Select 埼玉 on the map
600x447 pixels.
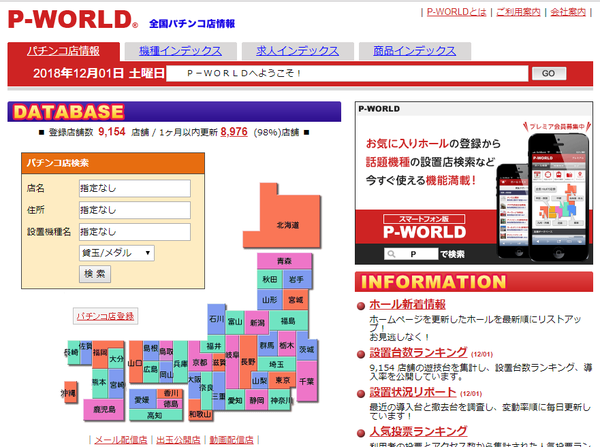tap(276, 364)
